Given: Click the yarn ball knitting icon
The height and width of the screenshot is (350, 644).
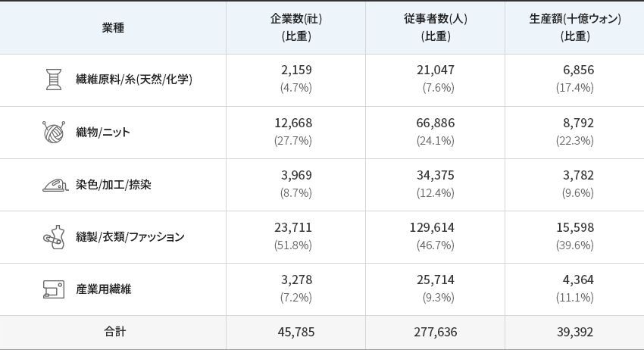Looking at the screenshot, I should coord(54,132).
